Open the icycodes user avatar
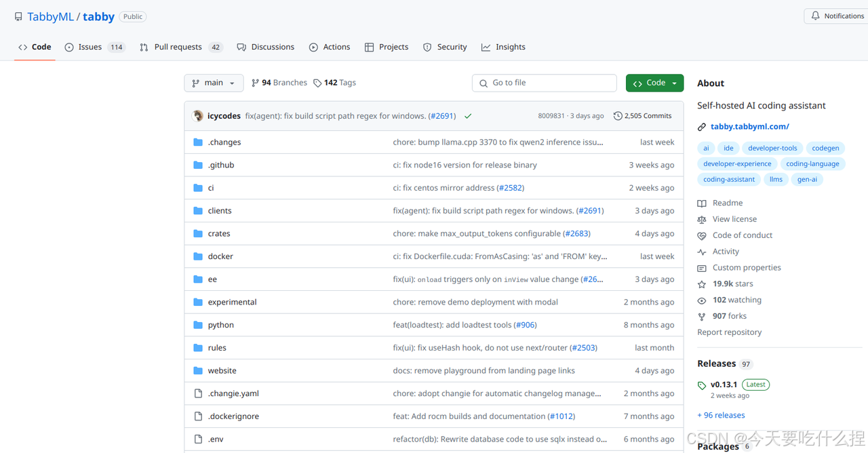The image size is (868, 453). click(198, 116)
